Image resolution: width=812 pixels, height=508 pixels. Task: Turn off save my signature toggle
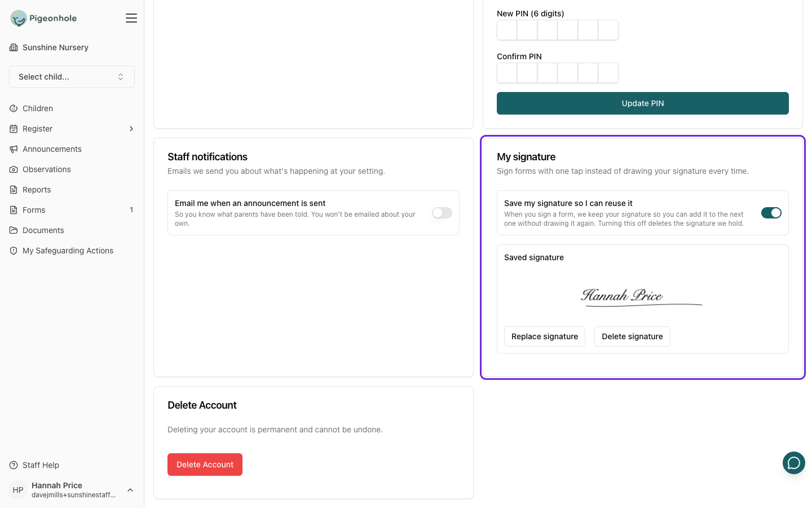[x=771, y=213]
